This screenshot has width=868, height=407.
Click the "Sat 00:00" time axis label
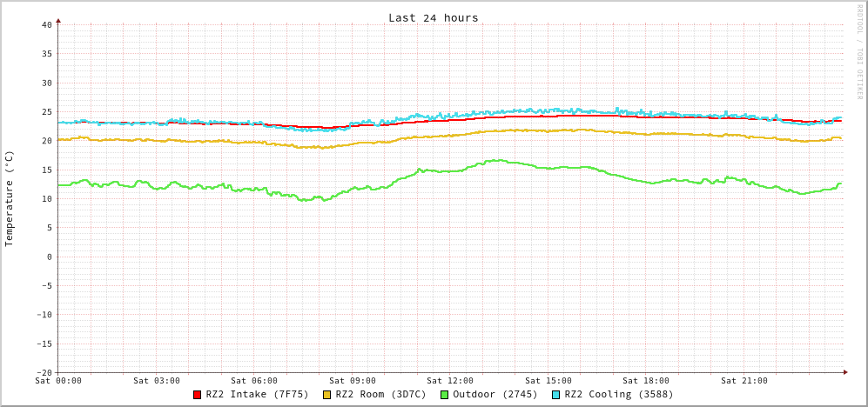pyautogui.click(x=58, y=381)
